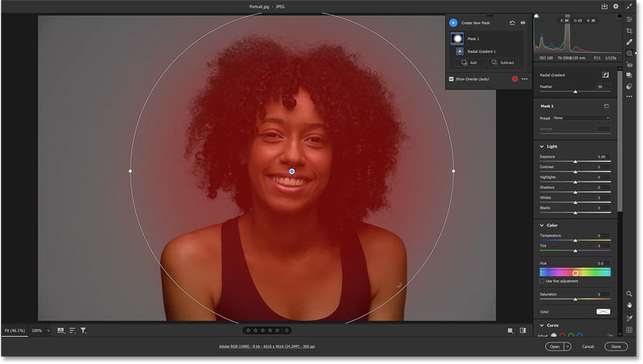This screenshot has width=643, height=364.
Task: Toggle mask visibility eye icon in Masks panel
Action: tap(523, 23)
